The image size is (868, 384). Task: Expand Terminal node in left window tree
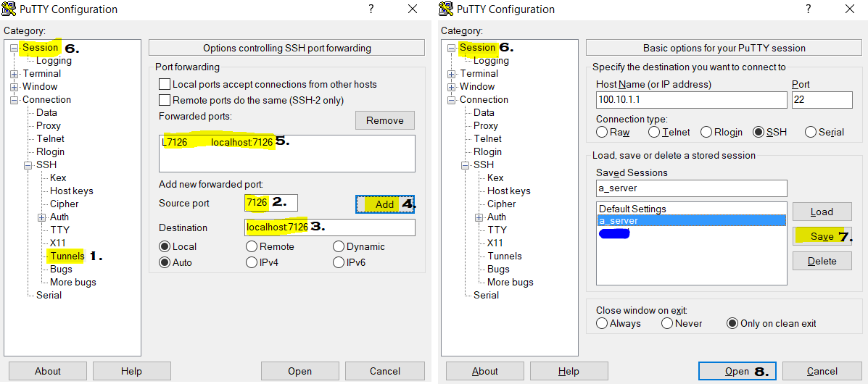click(x=14, y=74)
